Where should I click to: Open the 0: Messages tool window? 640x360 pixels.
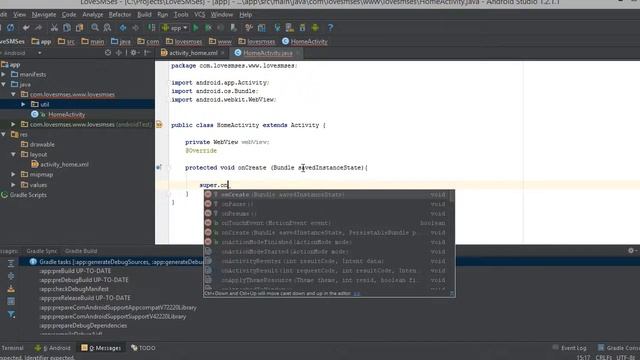[101, 348]
